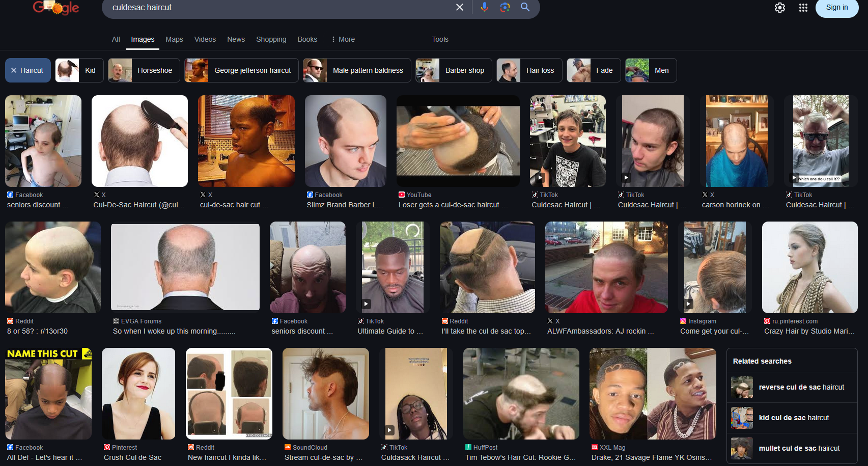The height and width of the screenshot is (466, 868).
Task: Open the EVGA Forums bald head image
Action: [185, 267]
